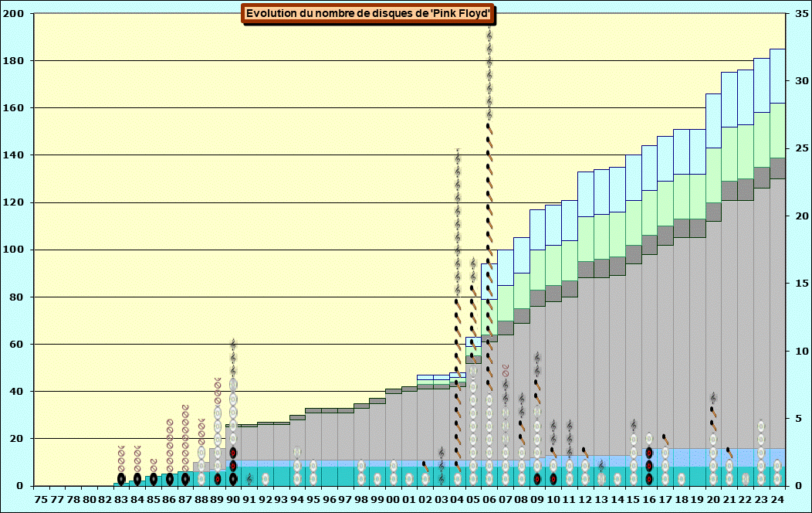Click the chart title 'Evolution du nombre de disques de Pink Floyd'
Image resolution: width=812 pixels, height=513 pixels.
(367, 13)
